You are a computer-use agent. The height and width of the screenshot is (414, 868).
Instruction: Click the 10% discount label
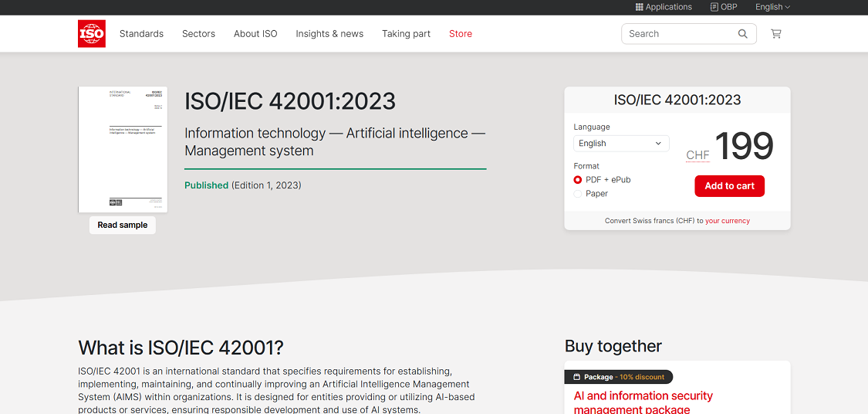click(x=642, y=377)
